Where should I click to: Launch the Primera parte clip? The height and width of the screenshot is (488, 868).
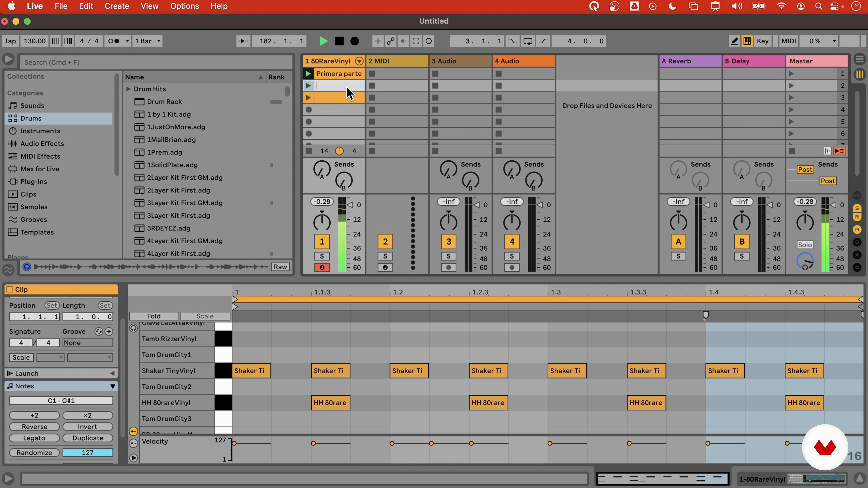[x=308, y=74]
